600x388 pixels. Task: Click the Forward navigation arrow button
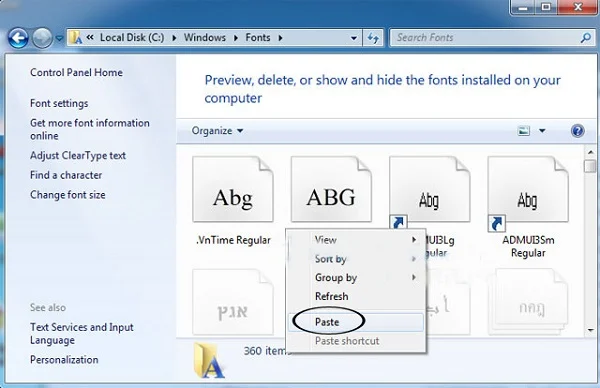pos(42,38)
